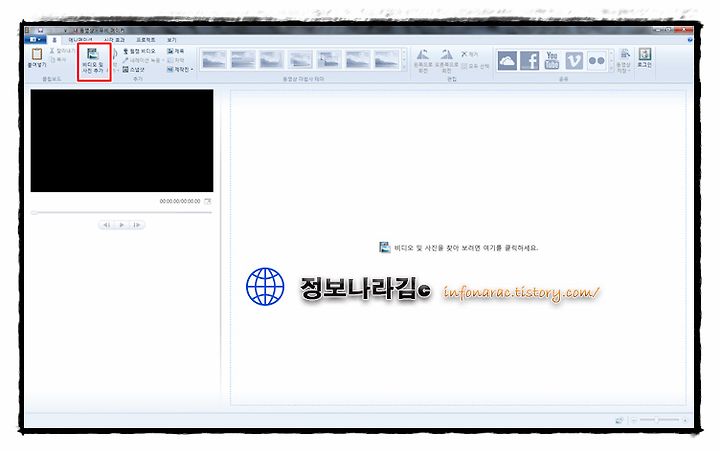The width and height of the screenshot is (720, 451).
Task: Open the View (보기) tab
Action: pyautogui.click(x=172, y=40)
